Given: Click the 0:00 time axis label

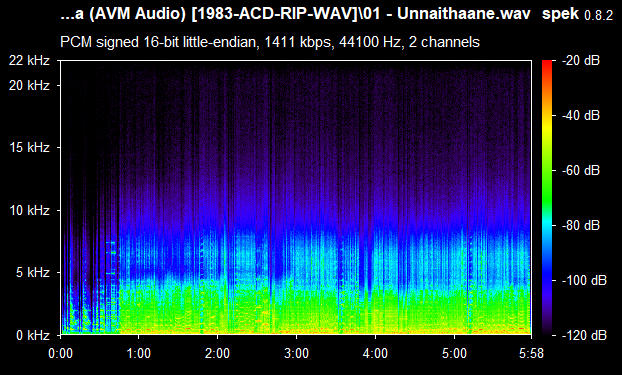Looking at the screenshot, I should [x=60, y=353].
